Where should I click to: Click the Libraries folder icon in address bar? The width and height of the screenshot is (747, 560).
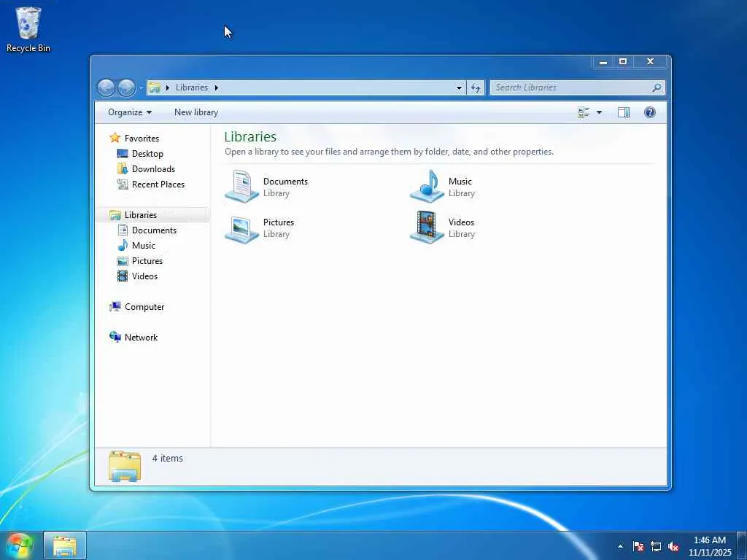coord(155,87)
